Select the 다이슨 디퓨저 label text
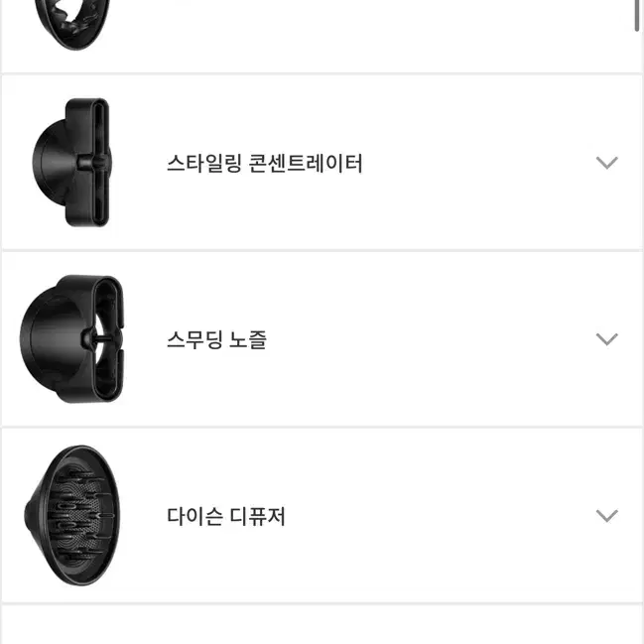Screen dimensions: 644x644 click(x=225, y=516)
